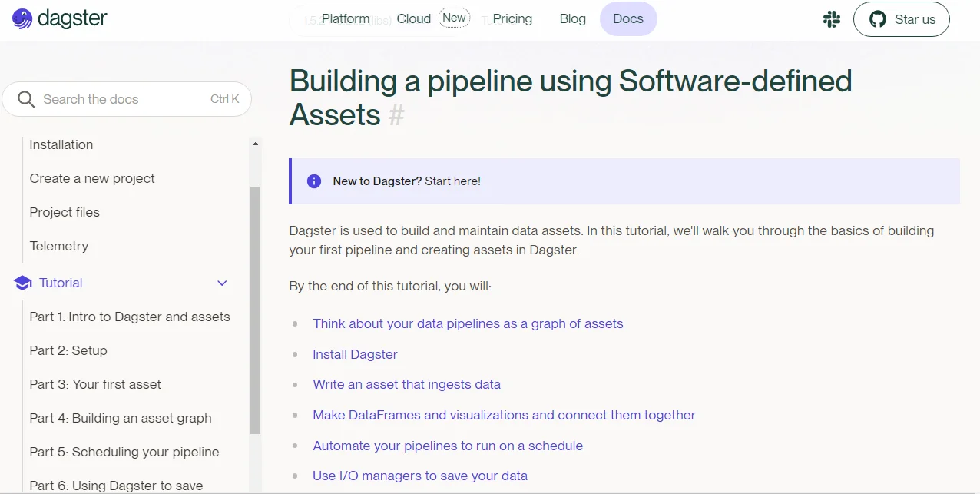The image size is (980, 494).
Task: Open 'Make DataFrames and visualizations' link
Action: click(x=504, y=415)
